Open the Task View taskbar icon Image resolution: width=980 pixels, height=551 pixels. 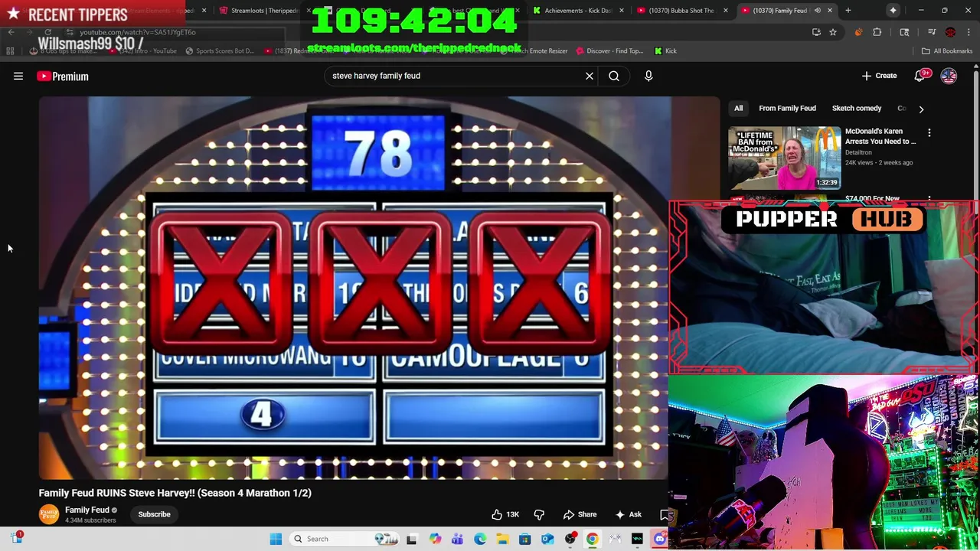coord(411,539)
